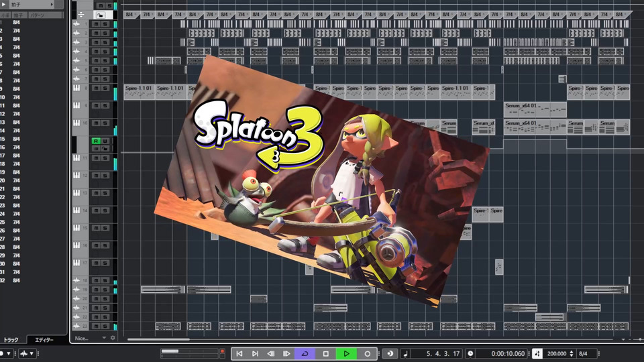This screenshot has width=644, height=362.
Task: Switch to the トラック tab
Action: (x=11, y=340)
